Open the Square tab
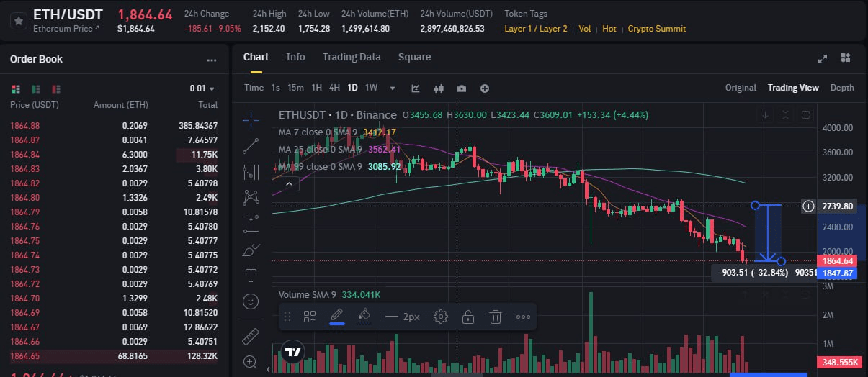Screen dimensions: 868x377 pos(415,57)
